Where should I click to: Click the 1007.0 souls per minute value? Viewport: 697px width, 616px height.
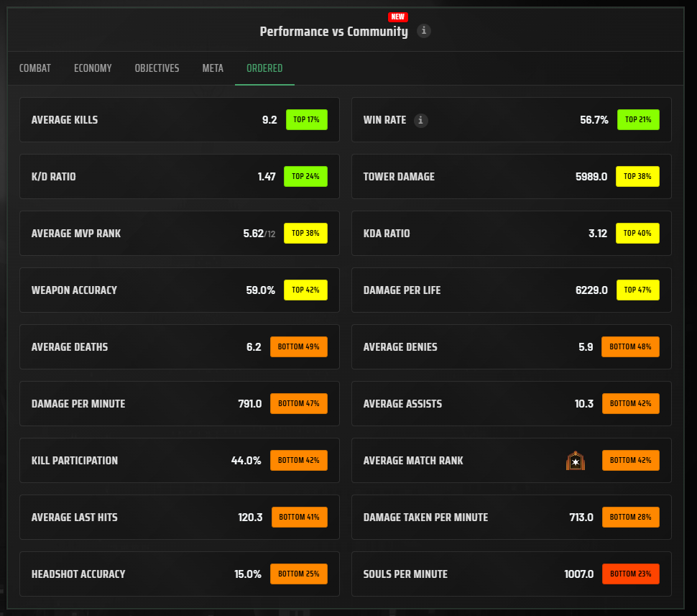[578, 574]
